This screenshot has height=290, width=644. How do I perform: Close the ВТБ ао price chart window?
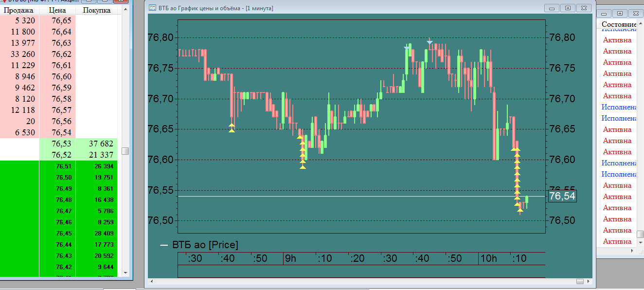point(584,8)
